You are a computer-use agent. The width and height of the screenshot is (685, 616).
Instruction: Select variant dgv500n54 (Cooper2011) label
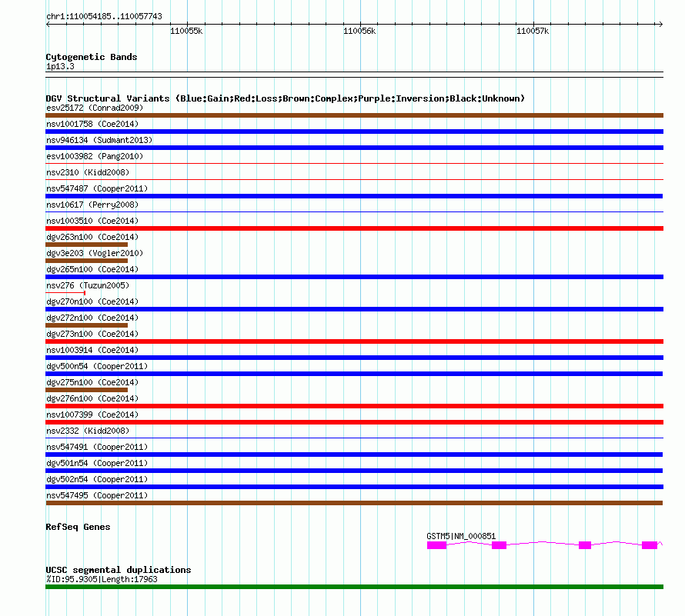pyautogui.click(x=97, y=366)
